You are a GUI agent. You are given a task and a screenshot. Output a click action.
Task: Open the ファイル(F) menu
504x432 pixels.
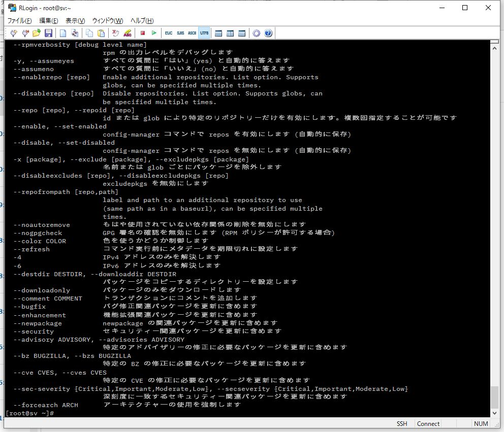[19, 20]
